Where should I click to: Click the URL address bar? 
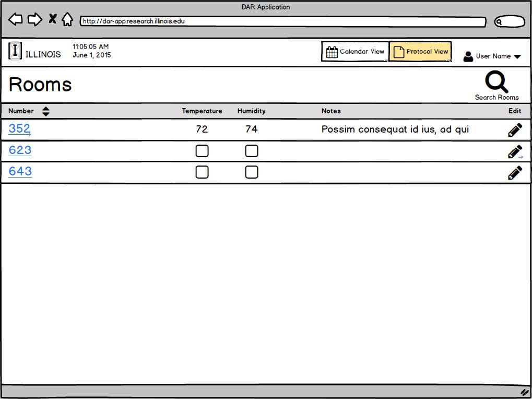click(x=282, y=21)
